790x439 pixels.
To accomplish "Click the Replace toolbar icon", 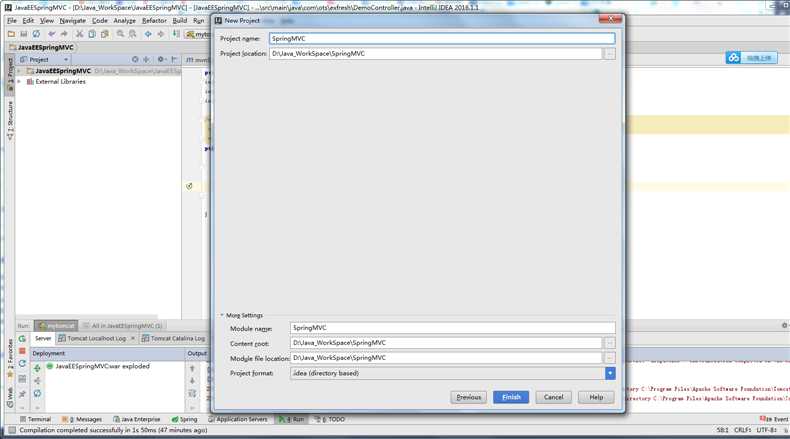I will [x=133, y=34].
